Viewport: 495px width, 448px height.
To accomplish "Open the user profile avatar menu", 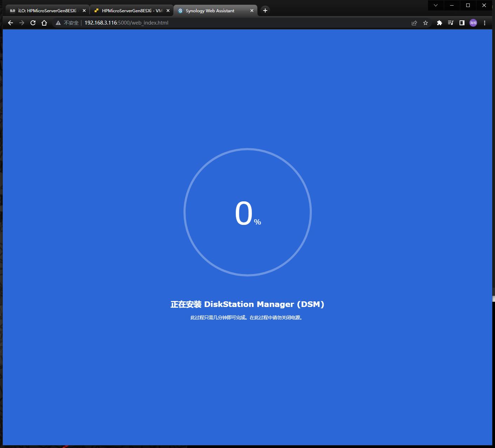I will (x=473, y=23).
